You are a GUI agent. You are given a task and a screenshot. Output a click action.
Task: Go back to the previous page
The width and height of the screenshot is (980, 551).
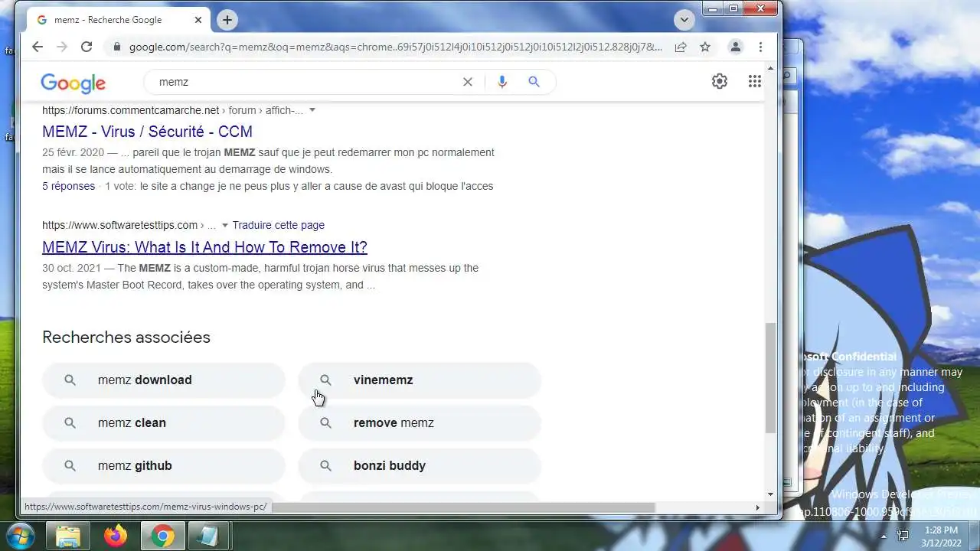pos(38,47)
